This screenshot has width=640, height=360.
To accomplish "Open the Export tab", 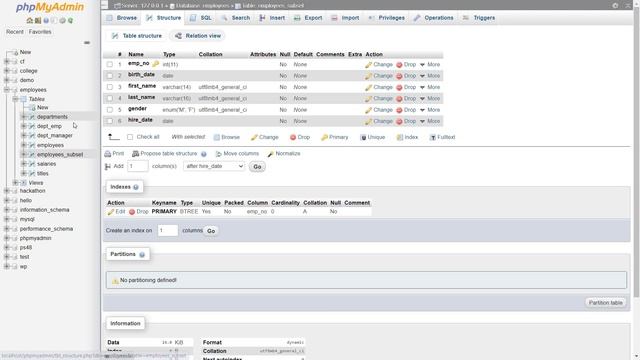I will (x=308, y=18).
